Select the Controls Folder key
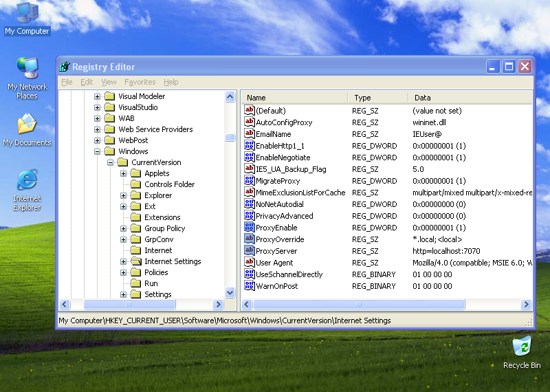550x392 pixels. (x=169, y=184)
